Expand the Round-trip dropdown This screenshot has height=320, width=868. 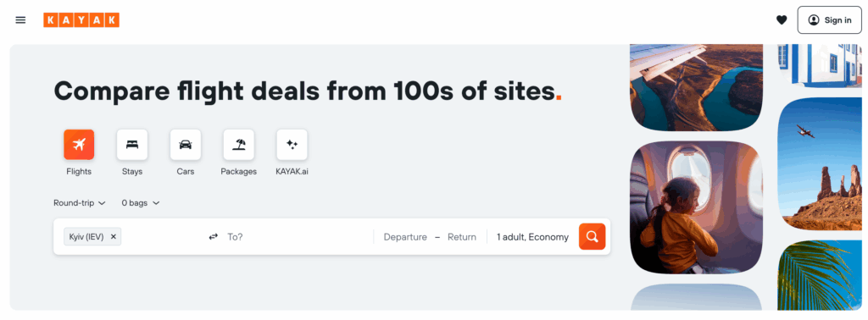click(79, 203)
